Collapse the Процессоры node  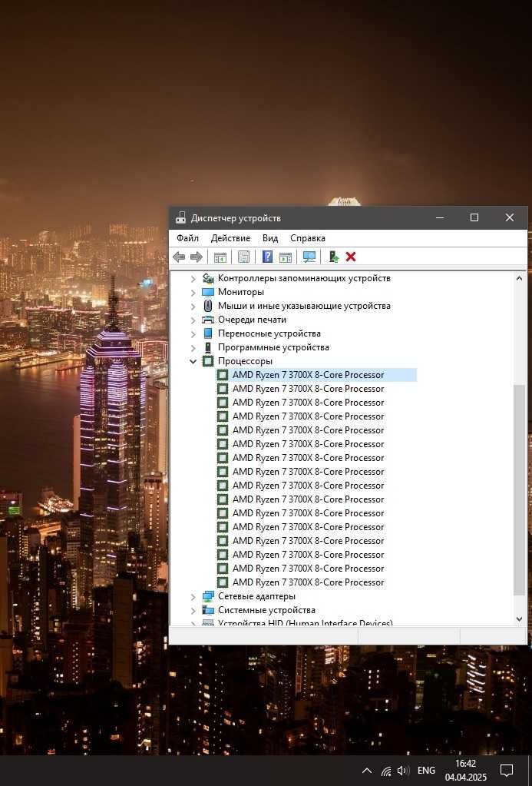pos(193,361)
